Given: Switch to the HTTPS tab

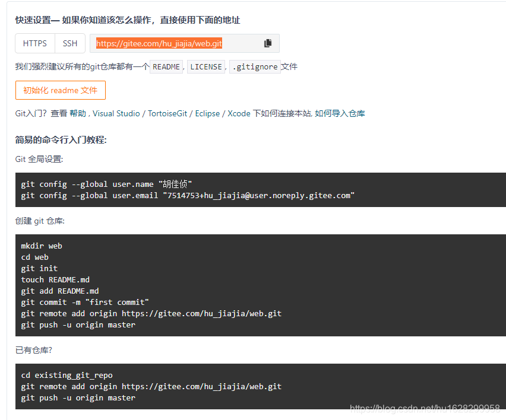Looking at the screenshot, I should click(x=34, y=43).
